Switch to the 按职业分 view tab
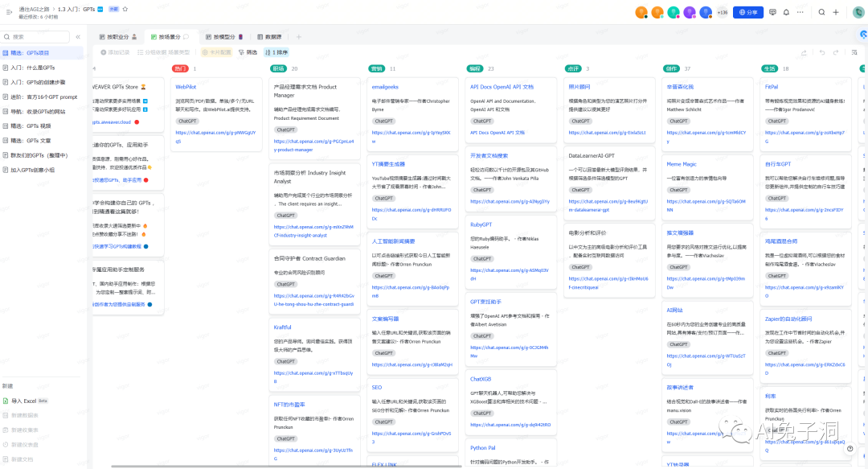The height and width of the screenshot is (469, 868). pyautogui.click(x=118, y=36)
